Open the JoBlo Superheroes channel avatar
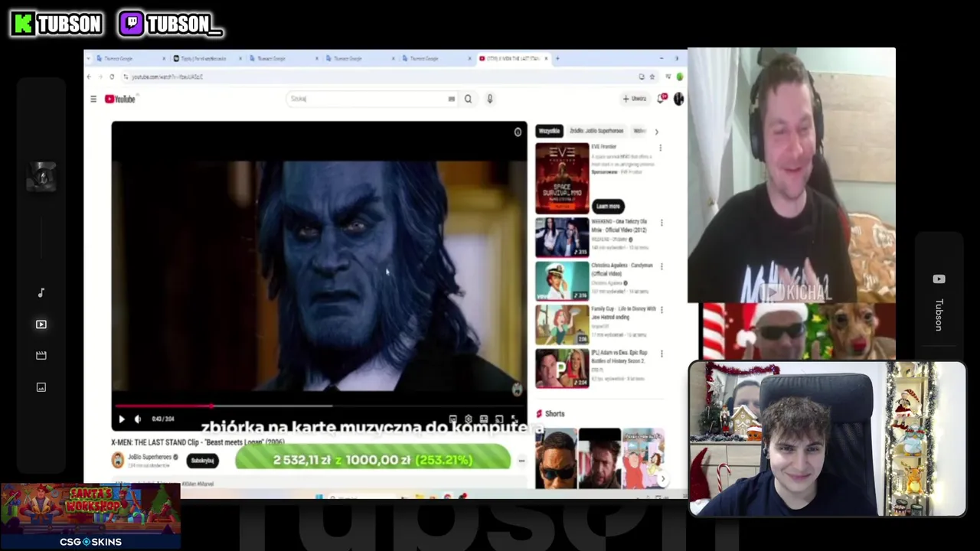The width and height of the screenshot is (980, 551). (118, 460)
